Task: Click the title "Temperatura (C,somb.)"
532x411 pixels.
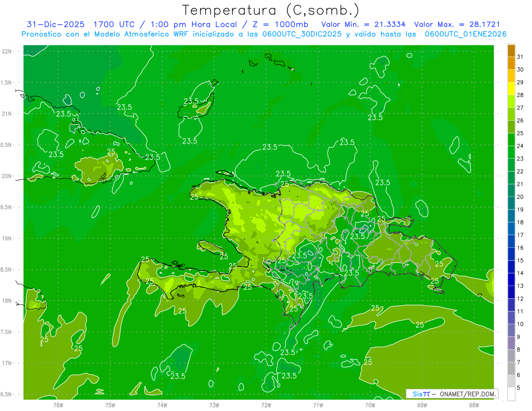Action: pyautogui.click(x=271, y=10)
